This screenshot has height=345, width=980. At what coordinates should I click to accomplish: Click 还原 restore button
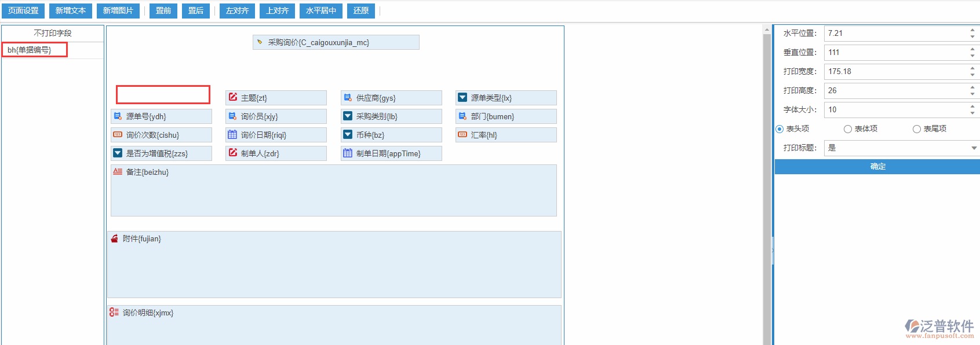pyautogui.click(x=361, y=11)
